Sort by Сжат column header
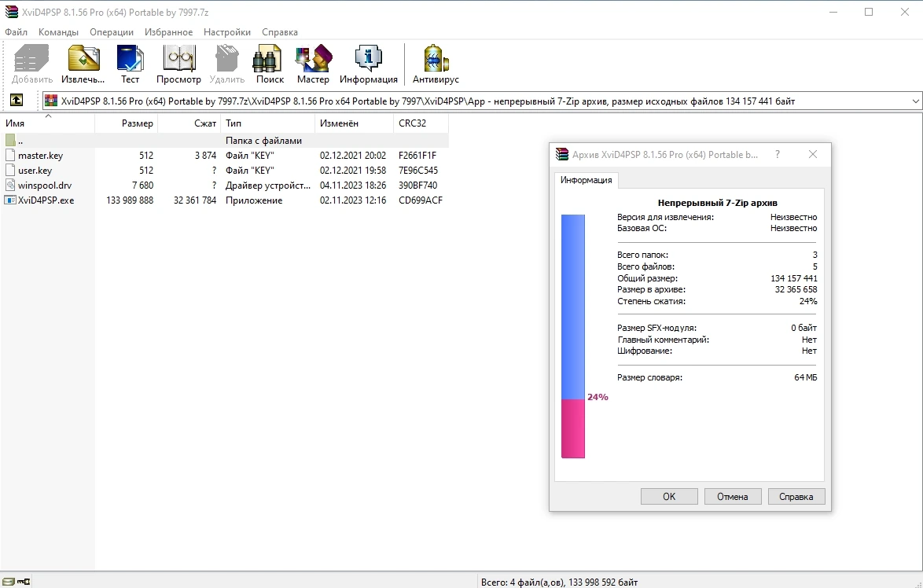 pos(189,123)
